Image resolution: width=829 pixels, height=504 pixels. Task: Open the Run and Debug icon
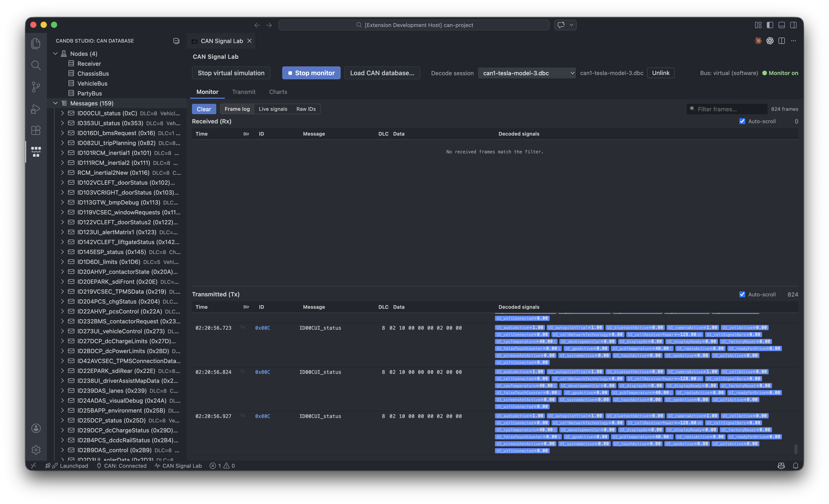click(36, 109)
